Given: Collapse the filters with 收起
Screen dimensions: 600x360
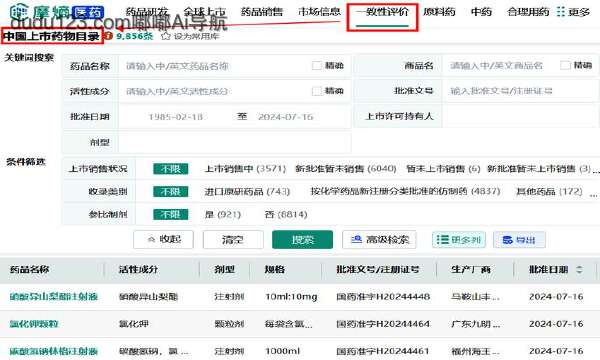Looking at the screenshot, I should [163, 239].
